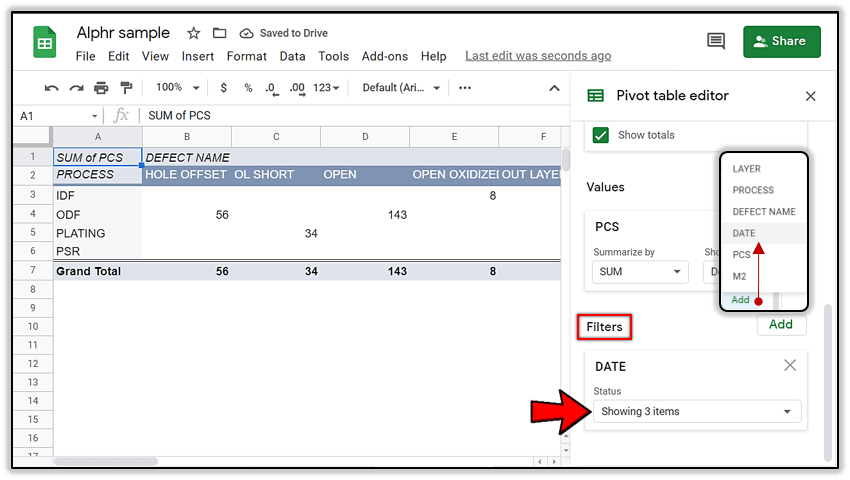The image size is (850, 480).
Task: Open the Data menu
Action: click(292, 56)
